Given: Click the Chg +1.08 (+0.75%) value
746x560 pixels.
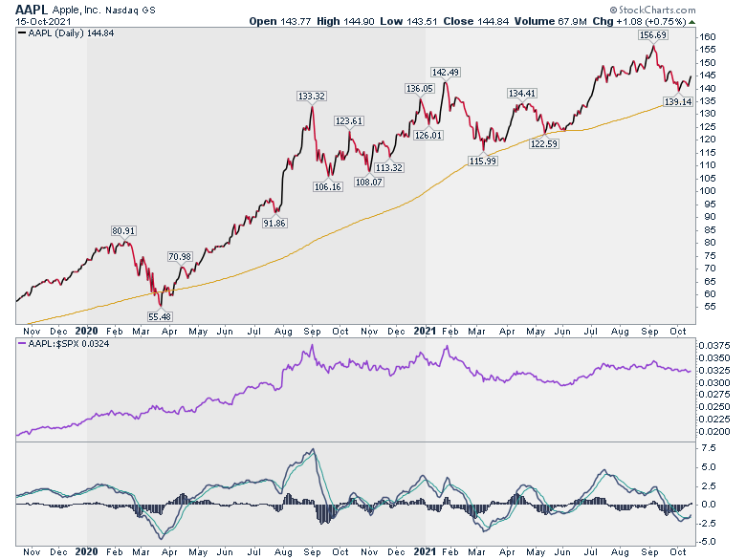Looking at the screenshot, I should pyautogui.click(x=640, y=21).
